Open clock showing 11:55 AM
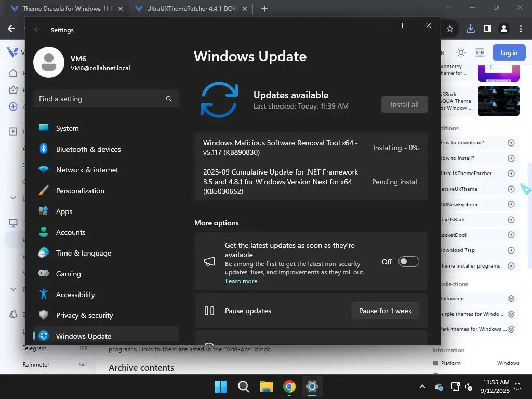 point(495,387)
